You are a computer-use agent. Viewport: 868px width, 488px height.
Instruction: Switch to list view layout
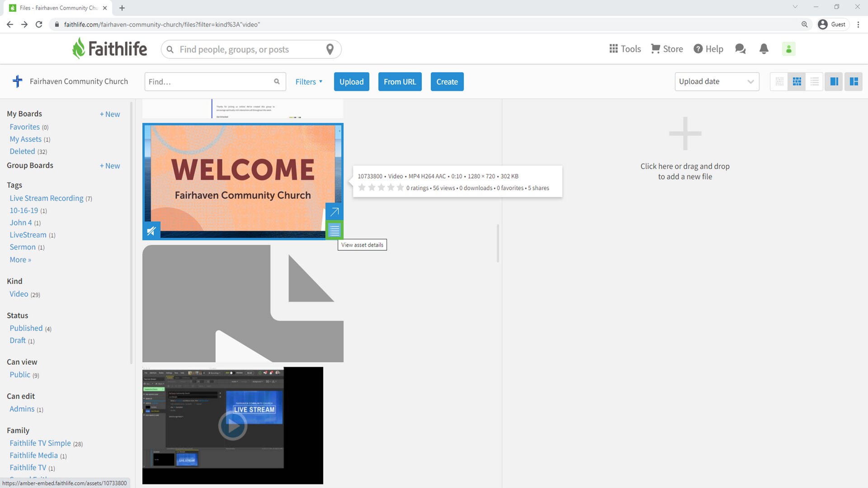[815, 81]
